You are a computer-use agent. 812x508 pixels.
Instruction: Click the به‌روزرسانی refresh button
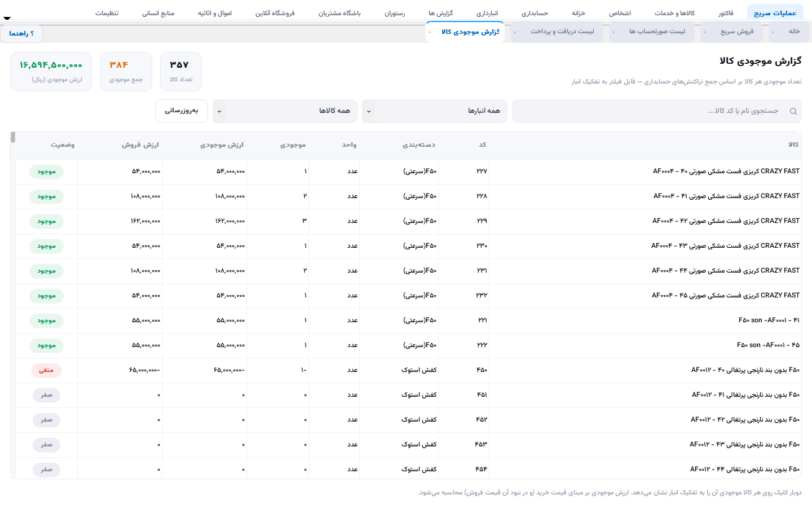[x=182, y=111]
